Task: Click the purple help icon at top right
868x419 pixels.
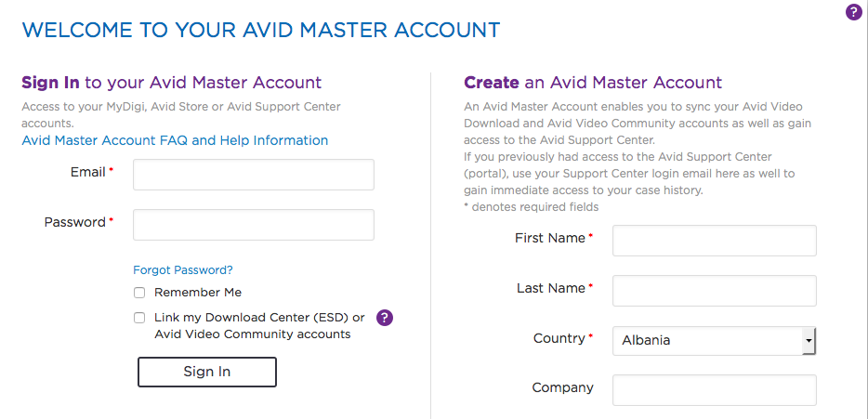Action: (x=854, y=12)
